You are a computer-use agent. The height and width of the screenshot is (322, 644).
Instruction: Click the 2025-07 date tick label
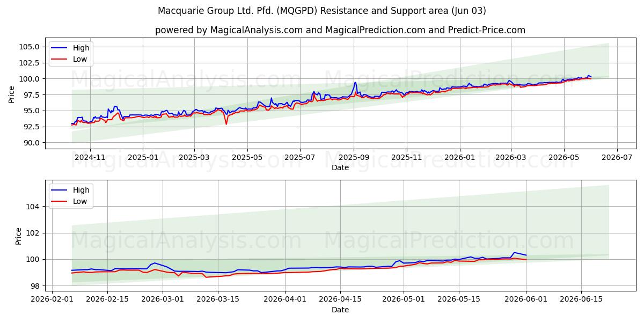[300, 157]
